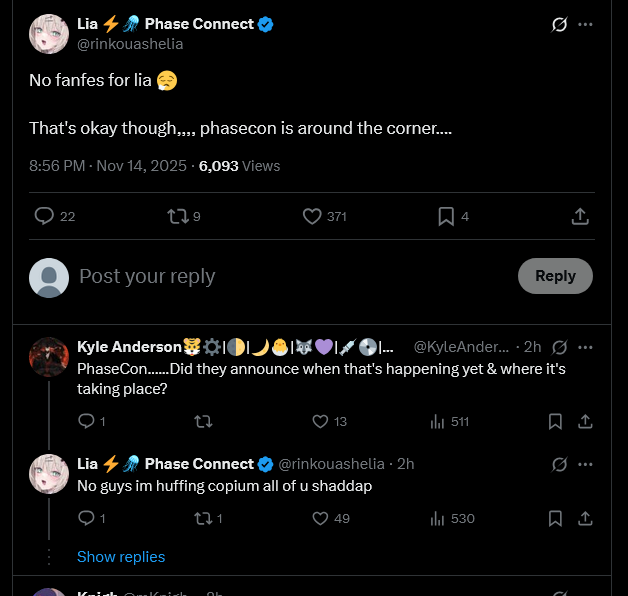Open more options menu on main post

tap(585, 24)
